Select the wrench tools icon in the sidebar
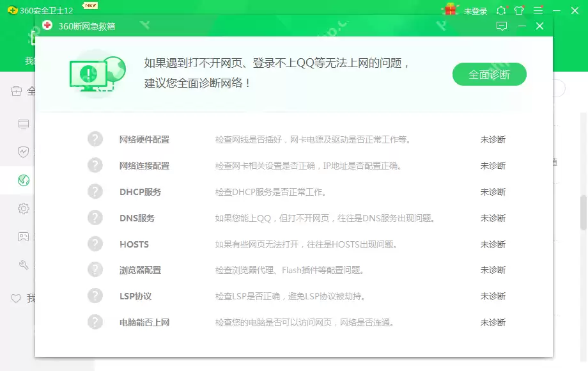This screenshot has height=371, width=588. click(x=24, y=265)
